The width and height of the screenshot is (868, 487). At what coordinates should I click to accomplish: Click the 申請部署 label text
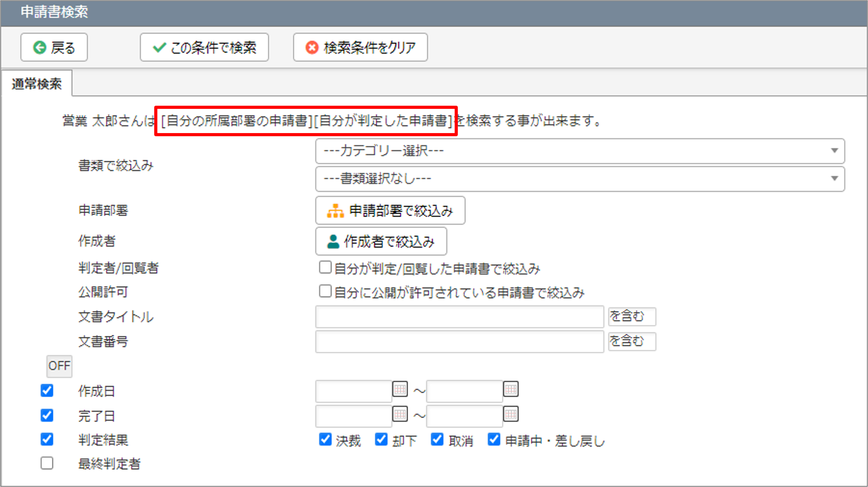pyautogui.click(x=103, y=210)
